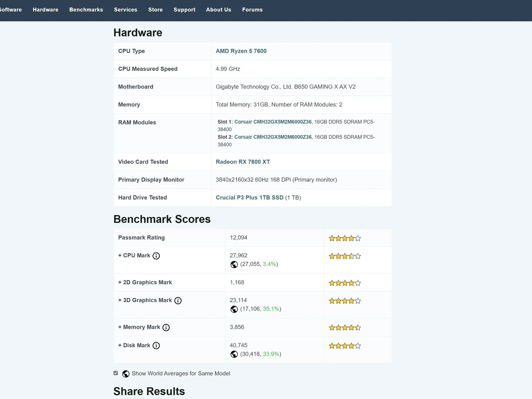The width and height of the screenshot is (532, 399).
Task: Open the Benchmarks menu in navigation bar
Action: click(86, 10)
